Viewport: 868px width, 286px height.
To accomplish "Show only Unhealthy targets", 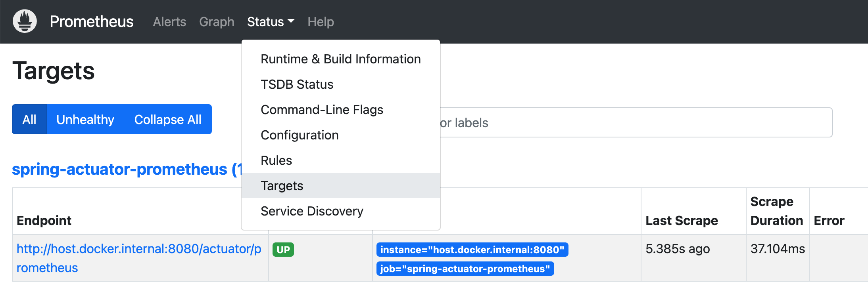I will (85, 119).
